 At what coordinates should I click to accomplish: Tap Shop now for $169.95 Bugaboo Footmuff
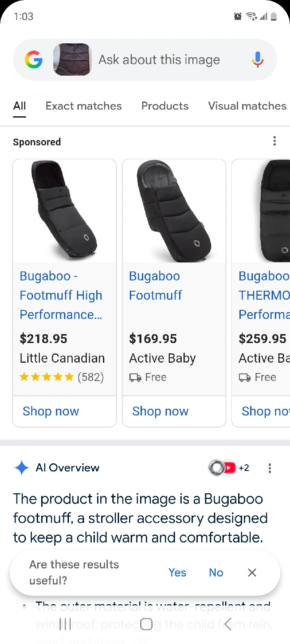[x=160, y=411]
